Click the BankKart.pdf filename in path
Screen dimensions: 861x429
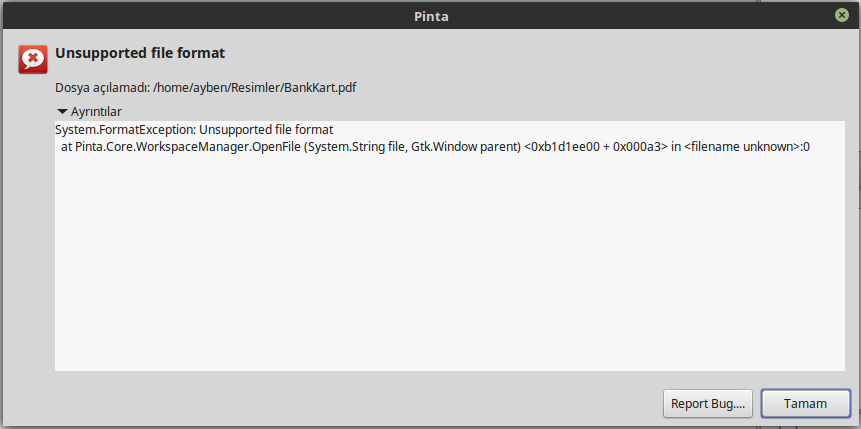coord(320,87)
